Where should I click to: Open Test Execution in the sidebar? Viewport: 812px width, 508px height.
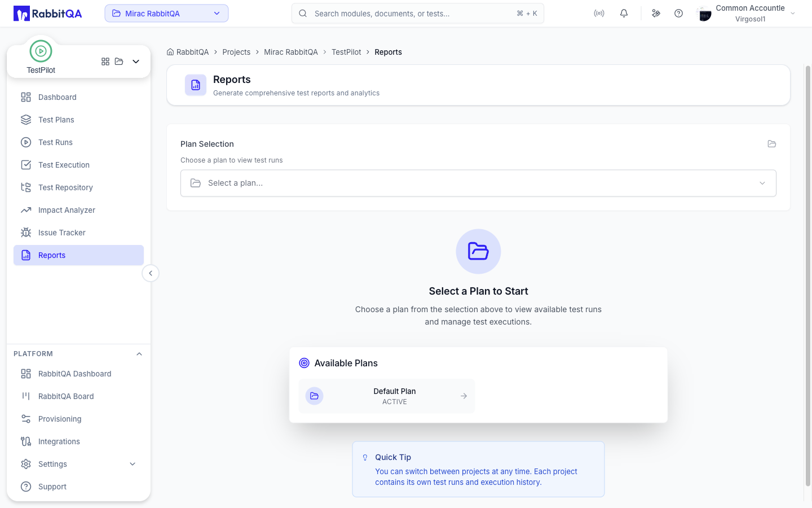[x=78, y=165]
